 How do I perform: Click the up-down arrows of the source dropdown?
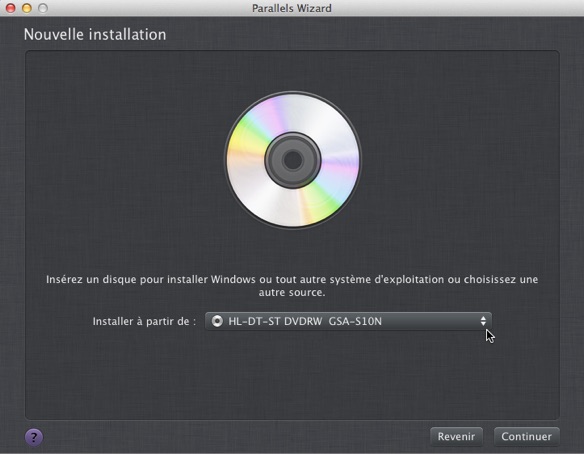(x=483, y=321)
